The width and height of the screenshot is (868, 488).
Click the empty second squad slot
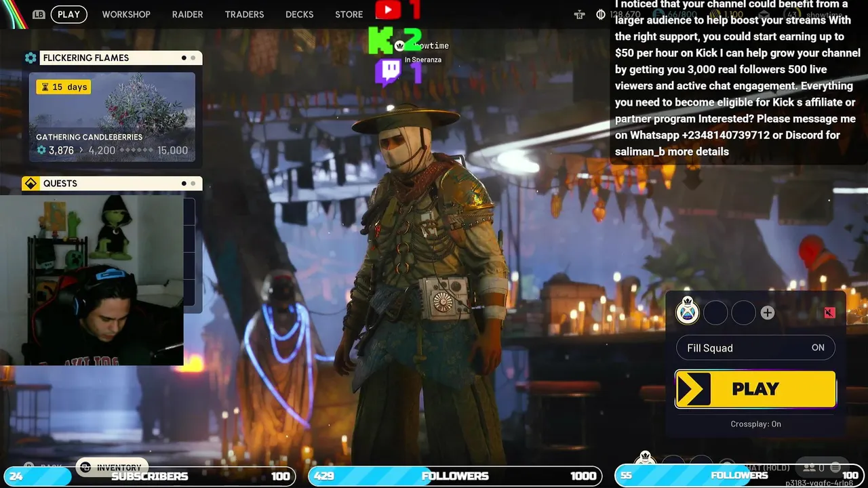(x=715, y=312)
